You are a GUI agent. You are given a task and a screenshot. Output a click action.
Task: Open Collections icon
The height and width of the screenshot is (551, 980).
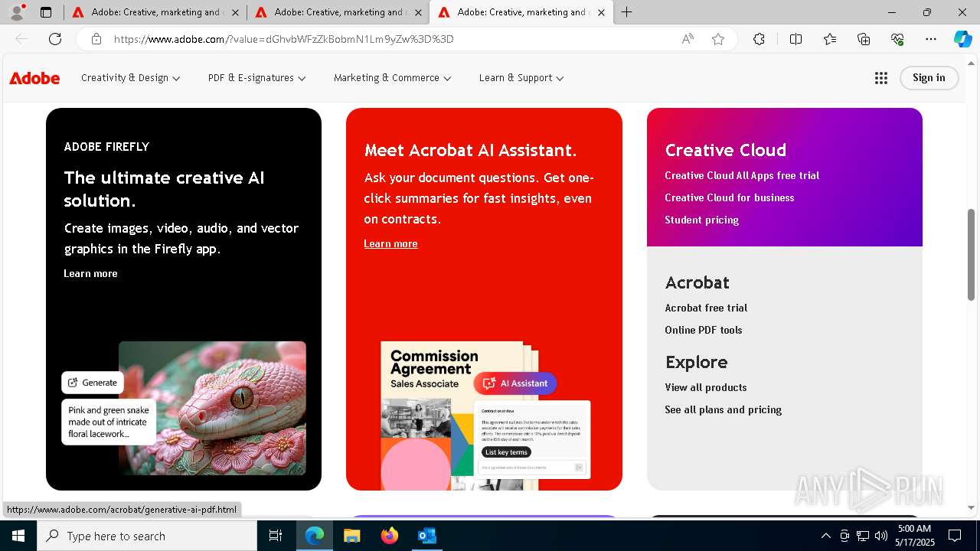[864, 39]
